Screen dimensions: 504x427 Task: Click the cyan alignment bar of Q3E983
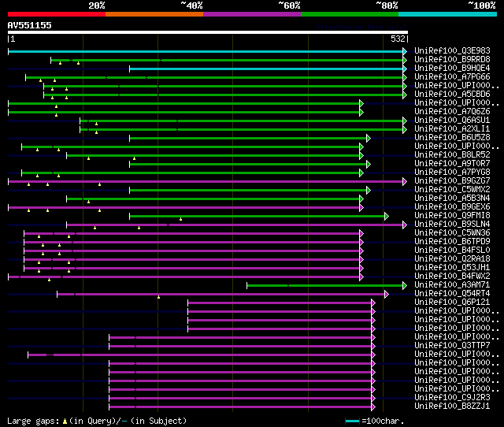coord(206,51)
